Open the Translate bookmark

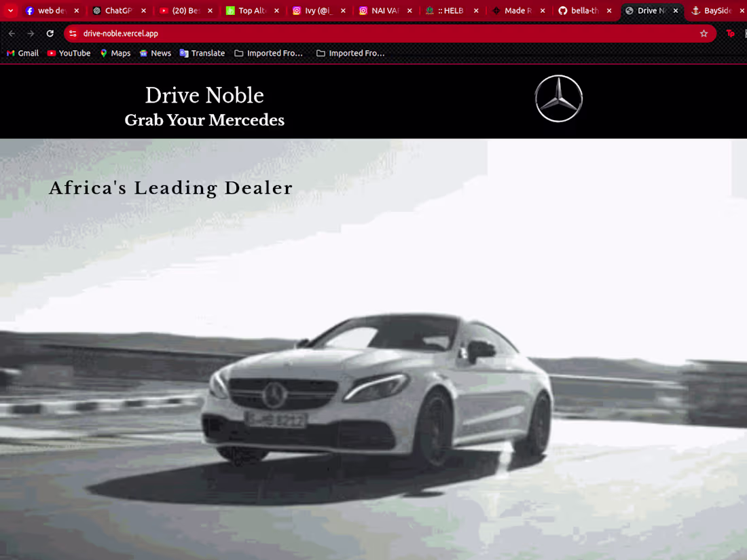tap(202, 53)
